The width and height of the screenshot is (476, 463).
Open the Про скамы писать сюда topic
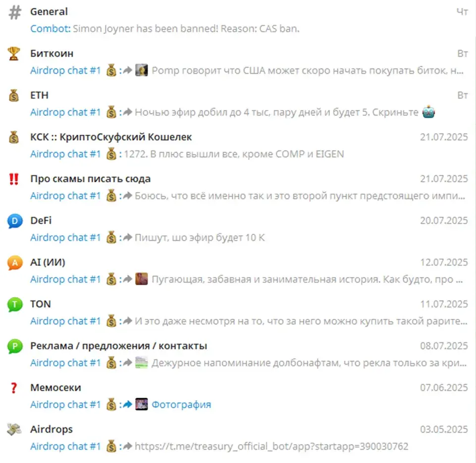(238, 187)
